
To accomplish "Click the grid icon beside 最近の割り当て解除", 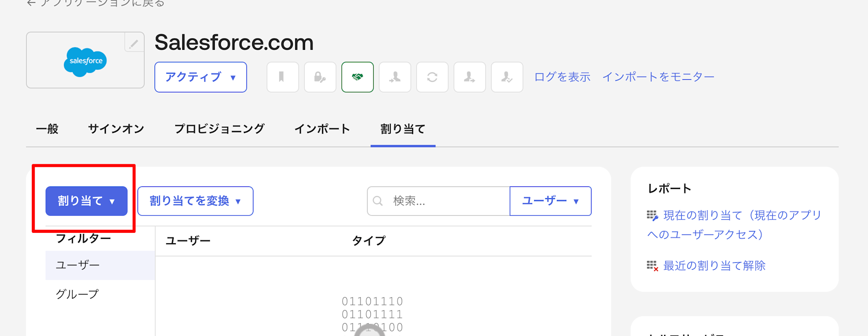I will pos(652,266).
